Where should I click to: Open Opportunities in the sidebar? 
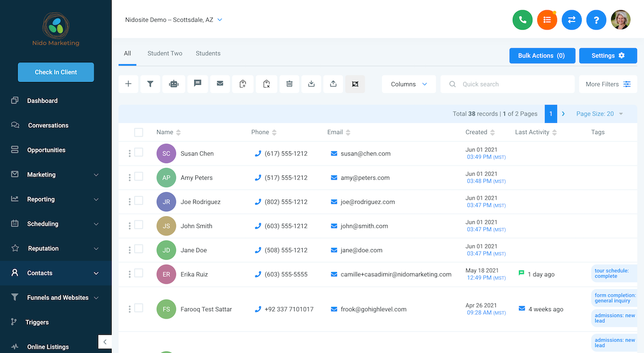[46, 150]
